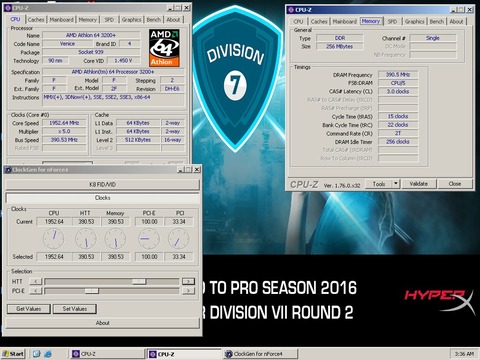Decrease PCI-E with the left arrow button

coord(35,291)
